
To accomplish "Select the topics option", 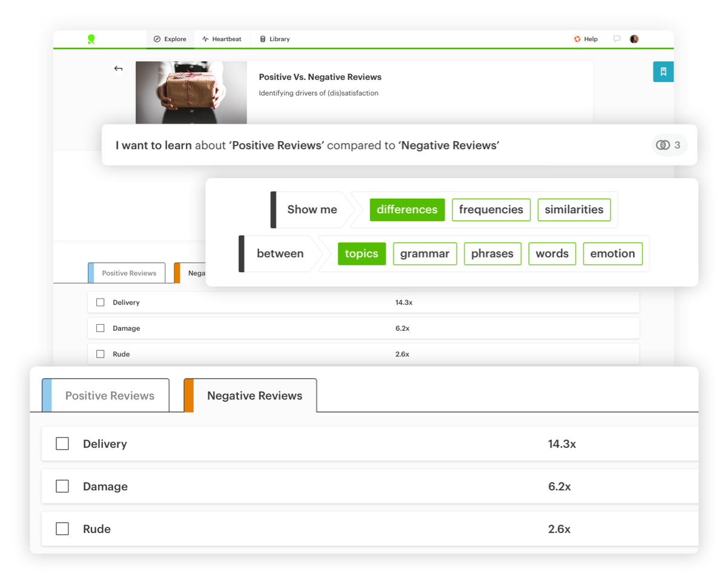I will [362, 253].
